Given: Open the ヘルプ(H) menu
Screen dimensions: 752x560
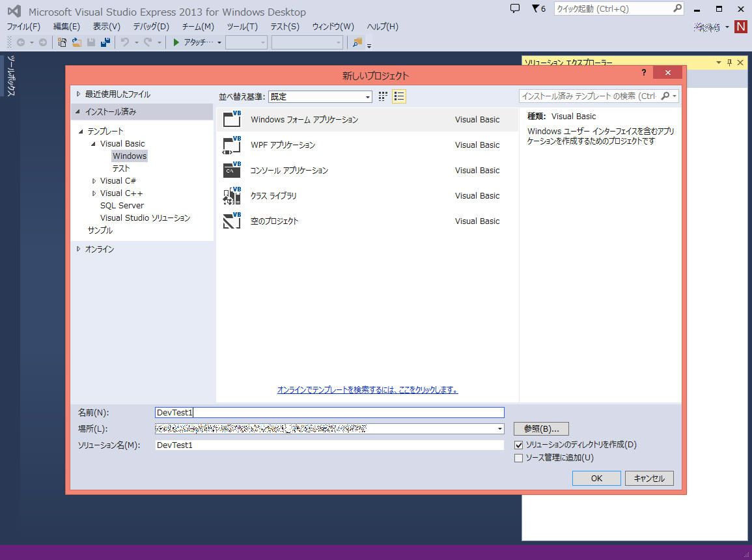Looking at the screenshot, I should tap(382, 26).
